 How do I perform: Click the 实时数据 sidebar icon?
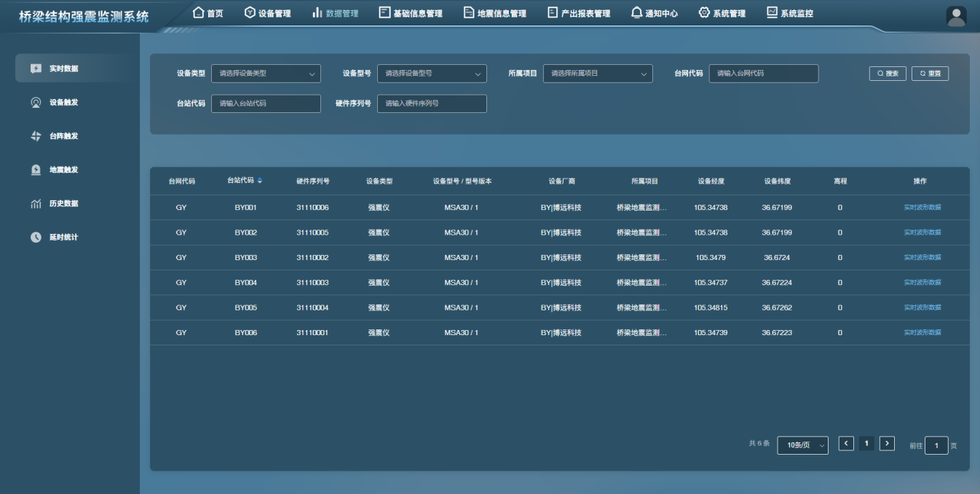(36, 68)
